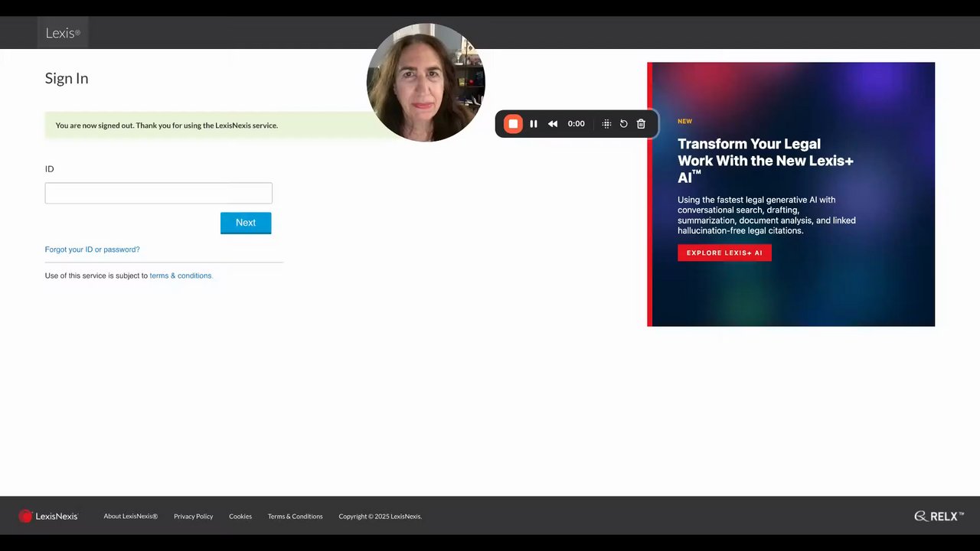This screenshot has width=980, height=551.
Task: Open the terms & conditions link
Action: pyautogui.click(x=181, y=275)
